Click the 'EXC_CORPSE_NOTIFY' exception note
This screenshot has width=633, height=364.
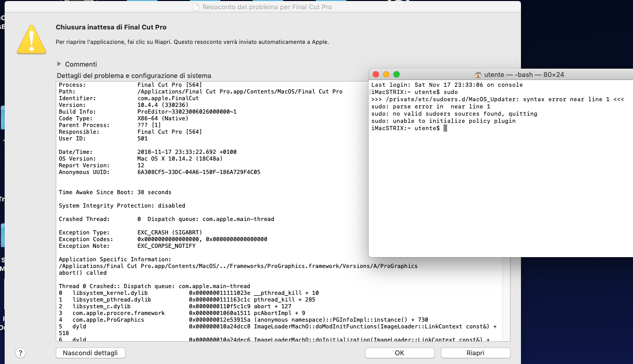click(x=166, y=246)
